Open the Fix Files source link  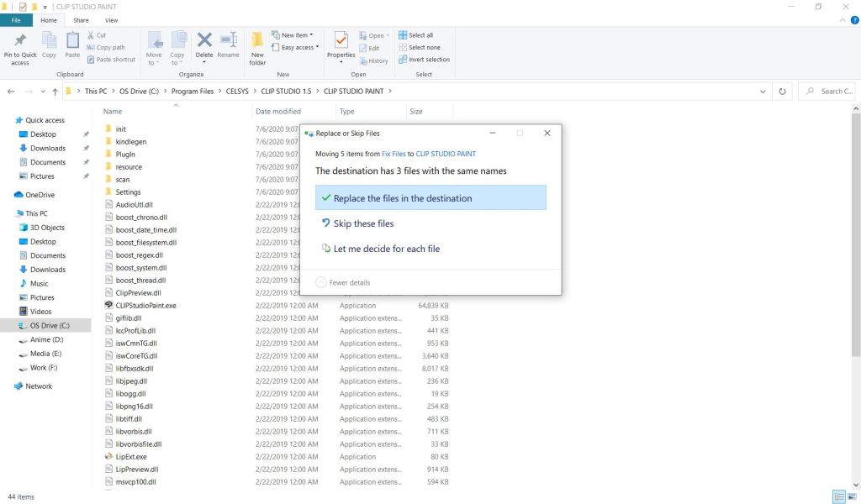[393, 154]
